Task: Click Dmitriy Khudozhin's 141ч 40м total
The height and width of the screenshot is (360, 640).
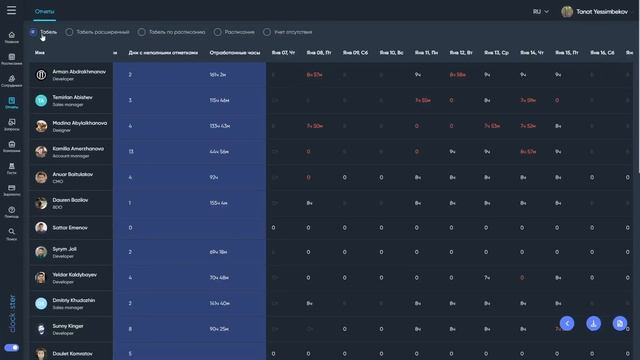Action: [220, 304]
